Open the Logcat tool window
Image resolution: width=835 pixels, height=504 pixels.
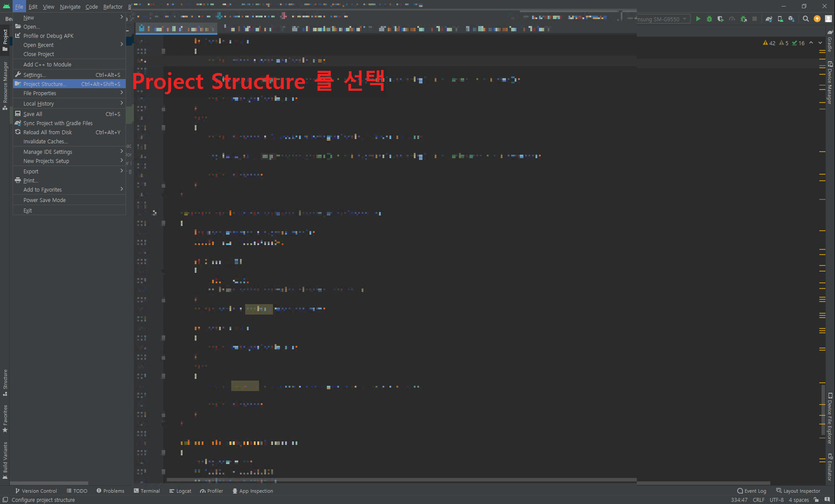(x=180, y=491)
